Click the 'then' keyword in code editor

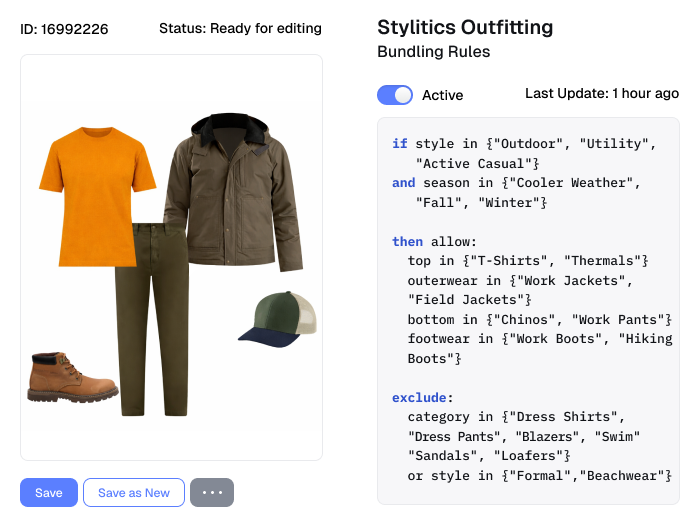(407, 241)
